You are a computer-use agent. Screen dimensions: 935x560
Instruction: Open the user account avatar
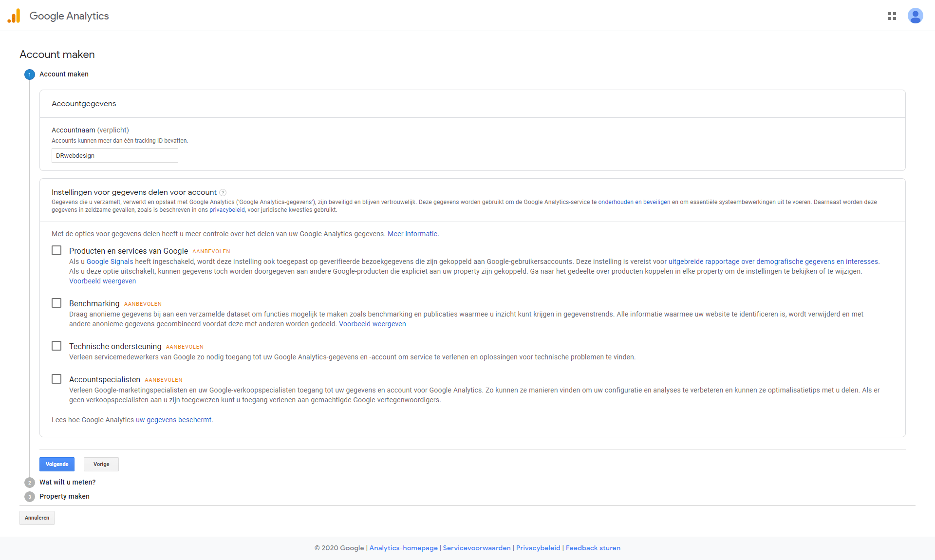click(915, 16)
